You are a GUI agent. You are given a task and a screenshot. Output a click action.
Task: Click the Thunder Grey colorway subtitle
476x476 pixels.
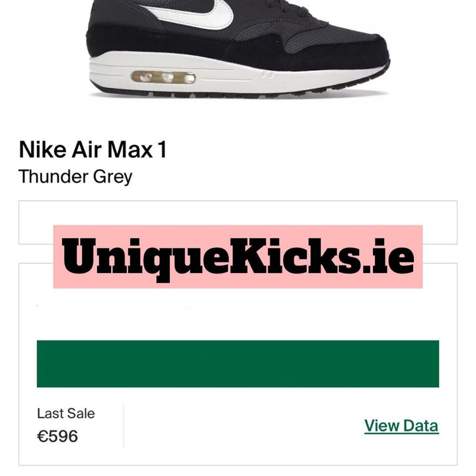pos(75,177)
